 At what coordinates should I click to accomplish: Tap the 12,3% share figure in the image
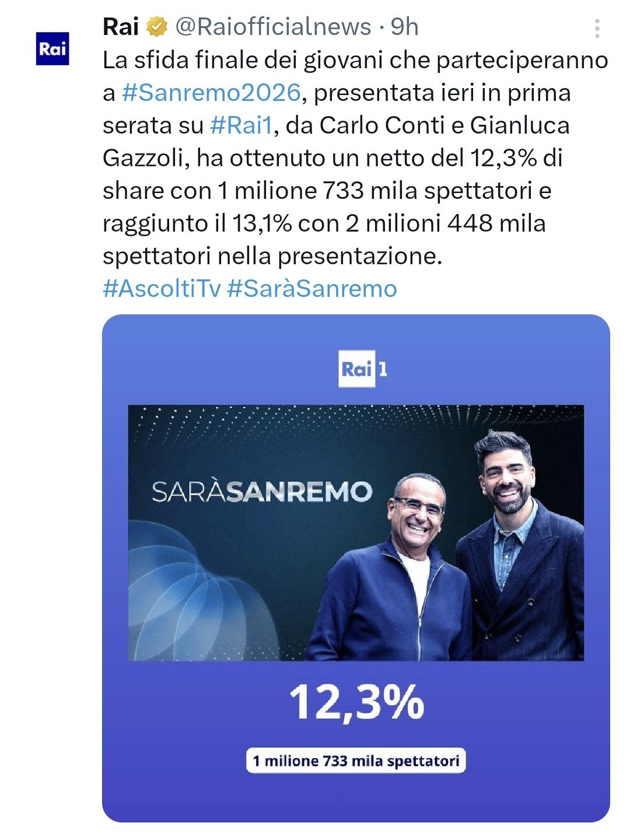coord(356,702)
